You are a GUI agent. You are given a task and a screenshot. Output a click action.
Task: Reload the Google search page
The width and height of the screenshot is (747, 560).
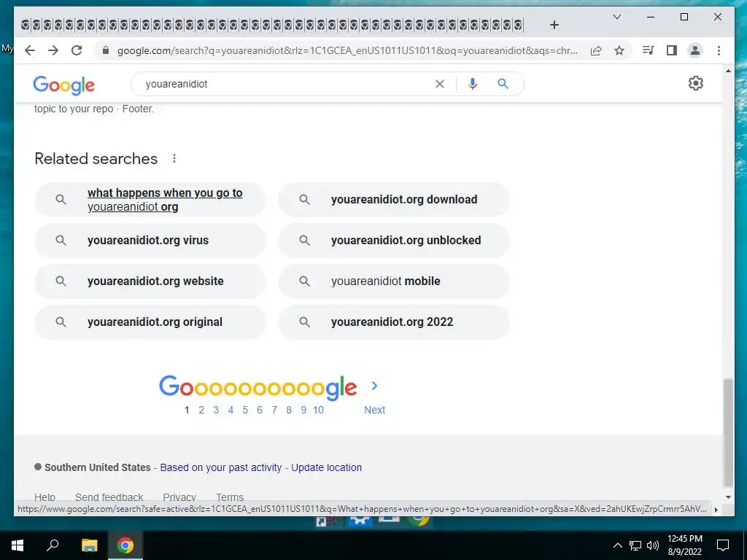(x=77, y=50)
